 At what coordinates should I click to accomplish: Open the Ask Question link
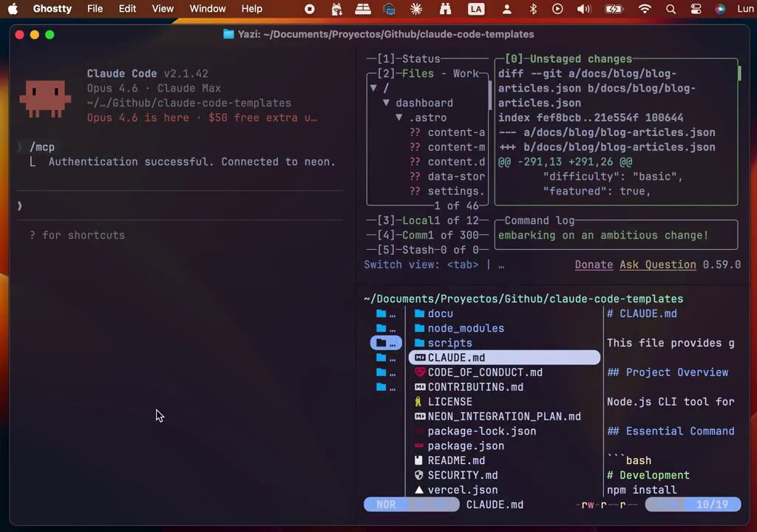click(657, 265)
